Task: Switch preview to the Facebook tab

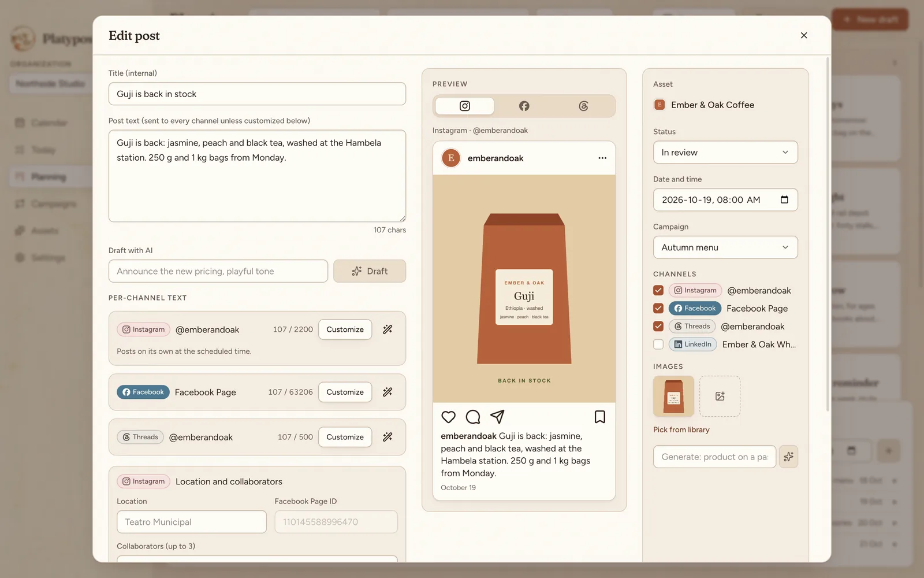Action: click(x=524, y=106)
